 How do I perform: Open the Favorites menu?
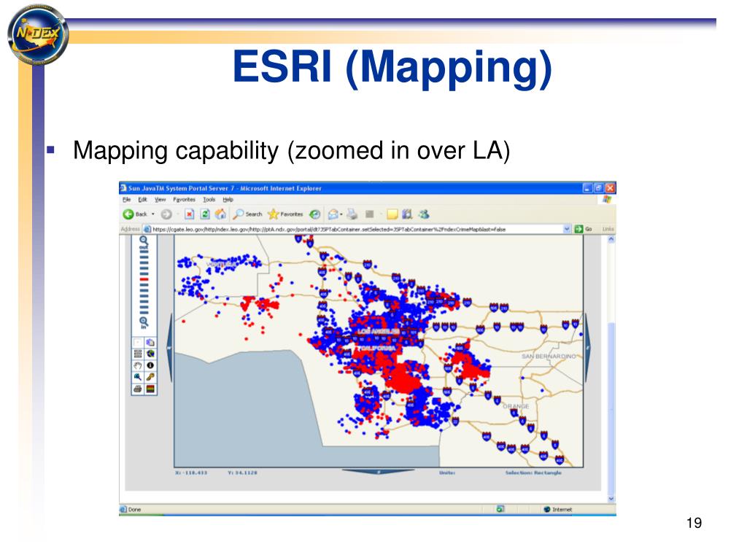pos(184,200)
